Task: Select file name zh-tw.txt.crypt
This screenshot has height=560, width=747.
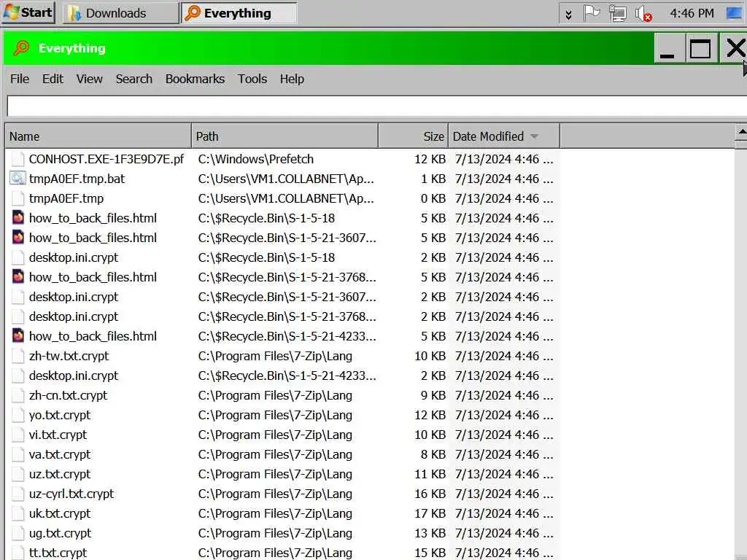Action: pos(69,356)
